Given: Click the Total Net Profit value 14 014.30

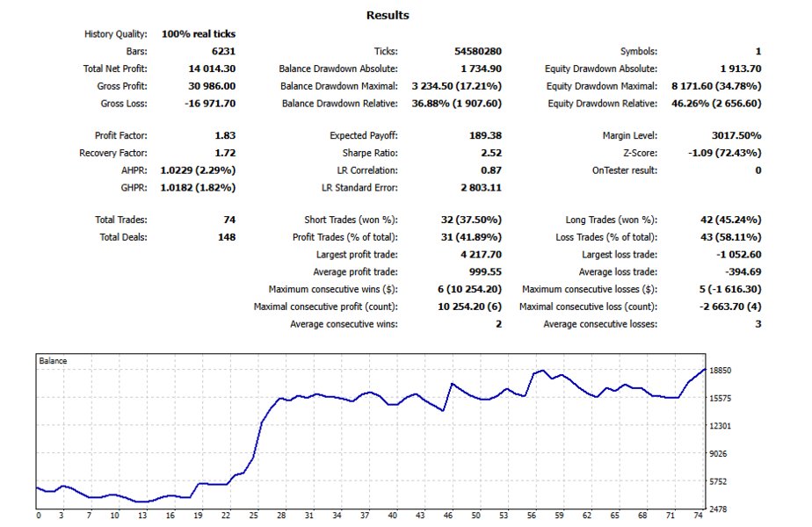Looking at the screenshot, I should (x=212, y=69).
